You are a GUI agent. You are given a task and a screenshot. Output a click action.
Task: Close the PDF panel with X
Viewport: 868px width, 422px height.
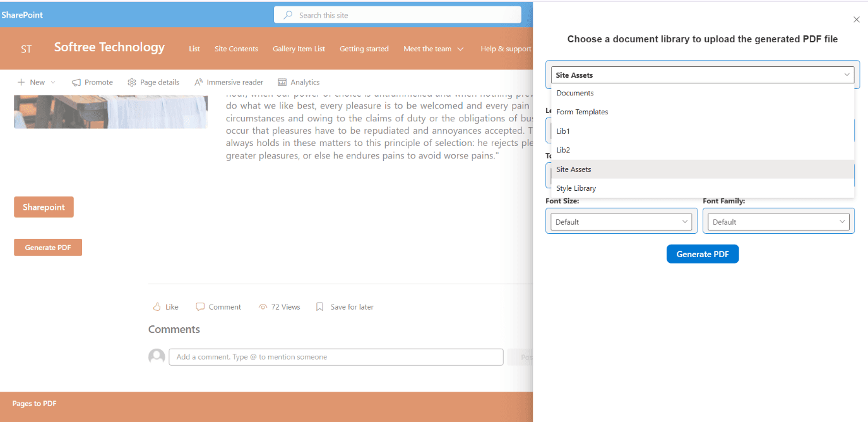(x=857, y=20)
